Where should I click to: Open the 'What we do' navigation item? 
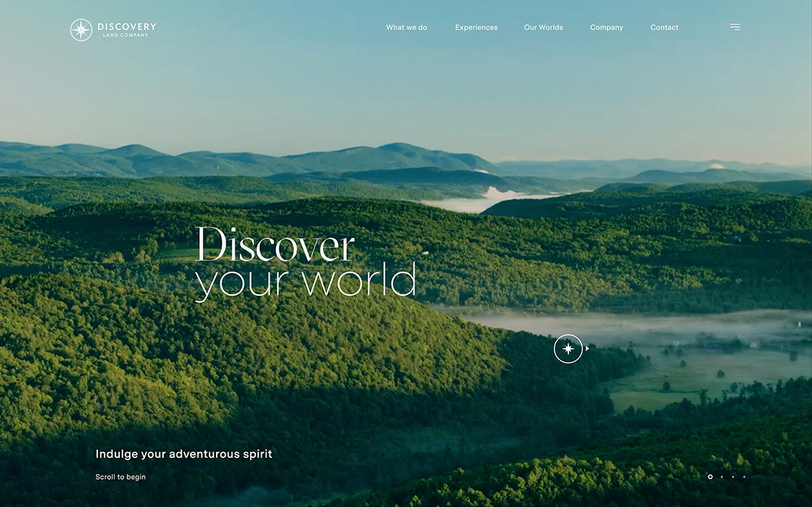tap(406, 27)
